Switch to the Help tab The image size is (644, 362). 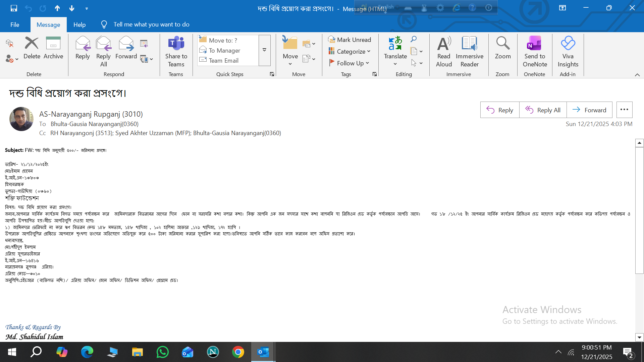(79, 24)
